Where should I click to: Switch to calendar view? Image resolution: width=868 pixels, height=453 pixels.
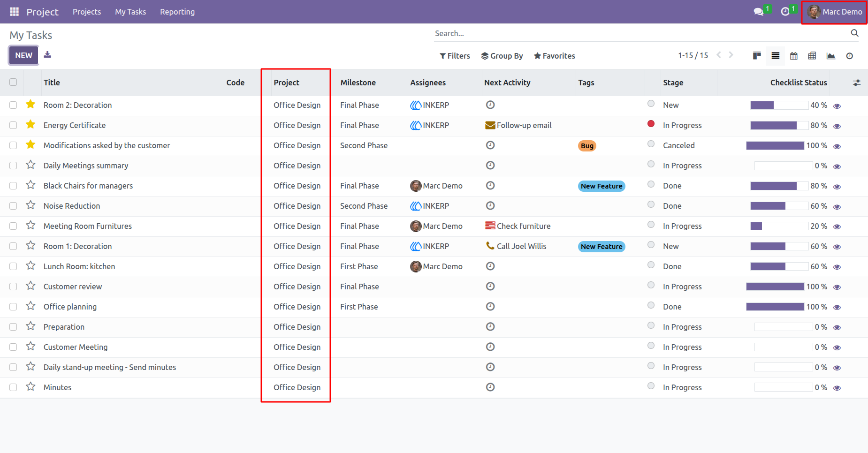click(794, 56)
